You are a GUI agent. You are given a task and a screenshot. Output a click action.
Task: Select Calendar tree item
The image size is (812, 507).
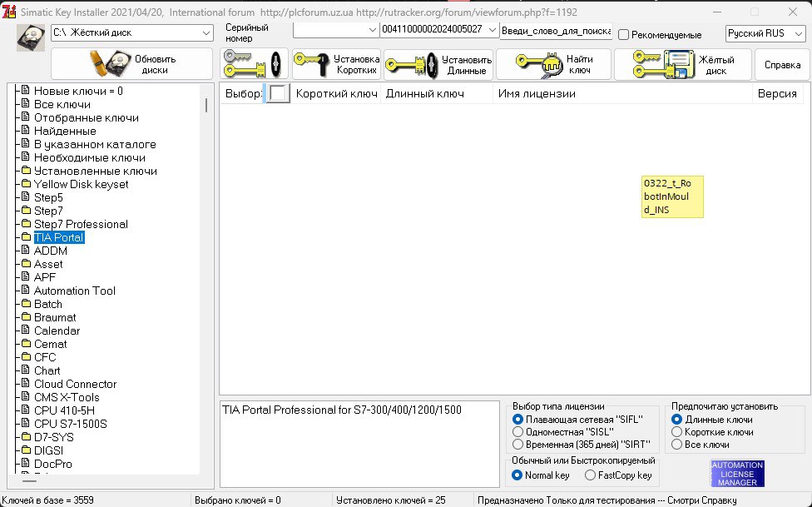(57, 331)
